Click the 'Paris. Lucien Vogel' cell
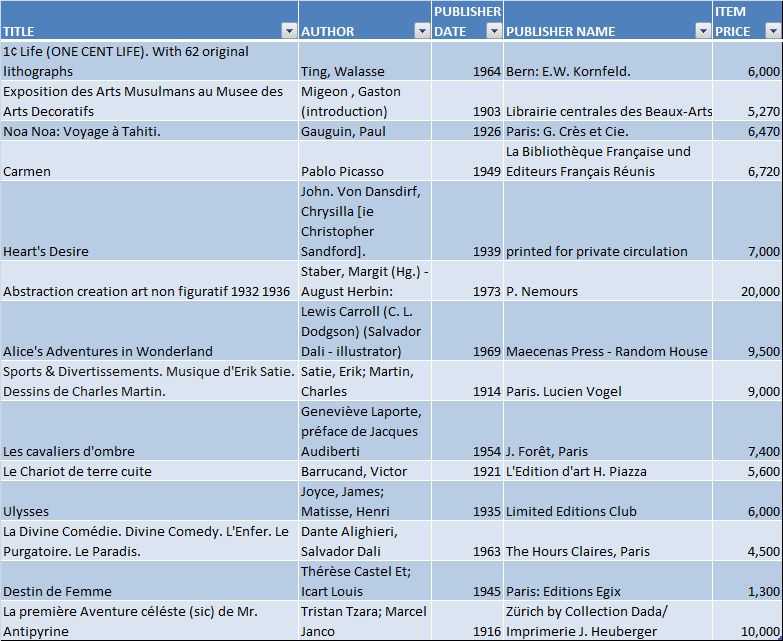This screenshot has width=783, height=641. (x=608, y=380)
